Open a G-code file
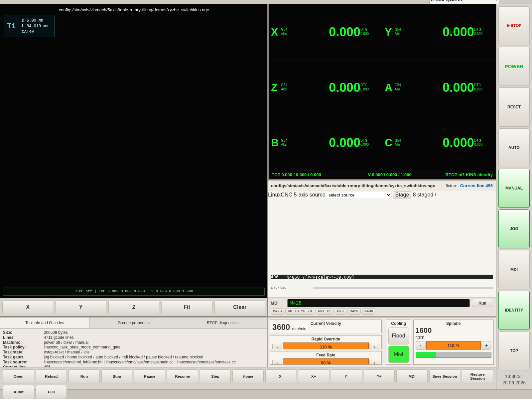This screenshot has width=532, height=399. 19,376
